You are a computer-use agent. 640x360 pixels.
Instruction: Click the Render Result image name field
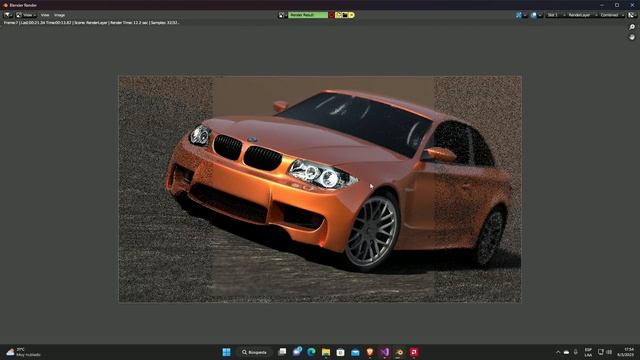coord(308,15)
